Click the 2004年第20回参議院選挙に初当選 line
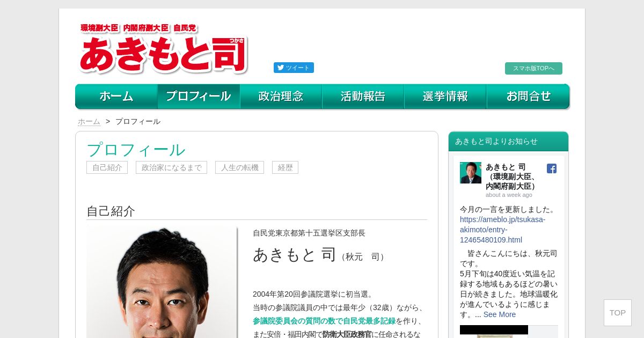This screenshot has height=338, width=644. (313, 294)
